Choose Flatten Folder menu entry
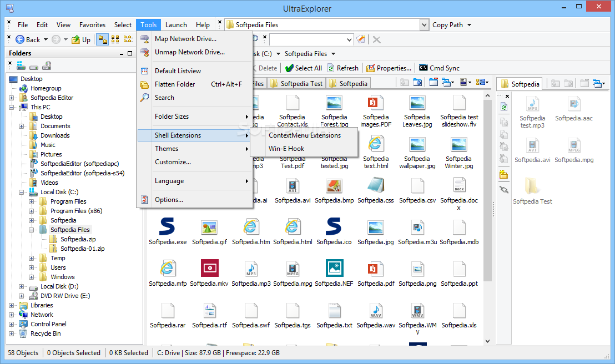Viewport: 615px width, 364px height. tap(194, 84)
